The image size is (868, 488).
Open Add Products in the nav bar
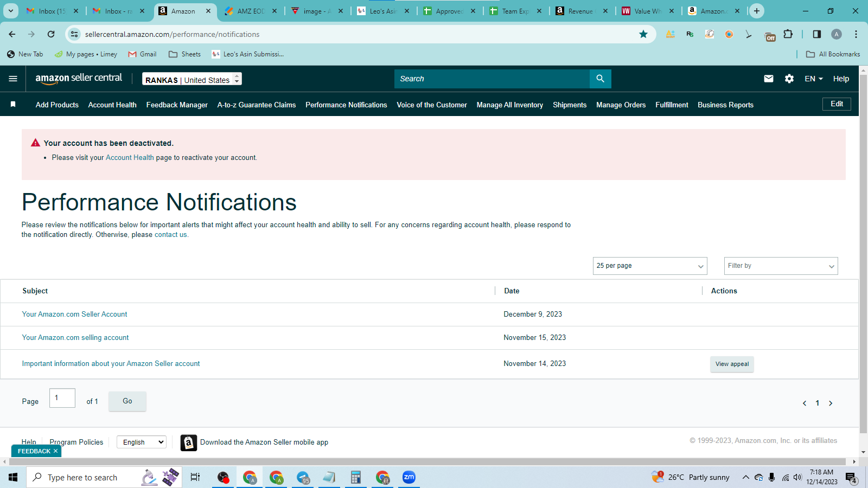click(57, 105)
